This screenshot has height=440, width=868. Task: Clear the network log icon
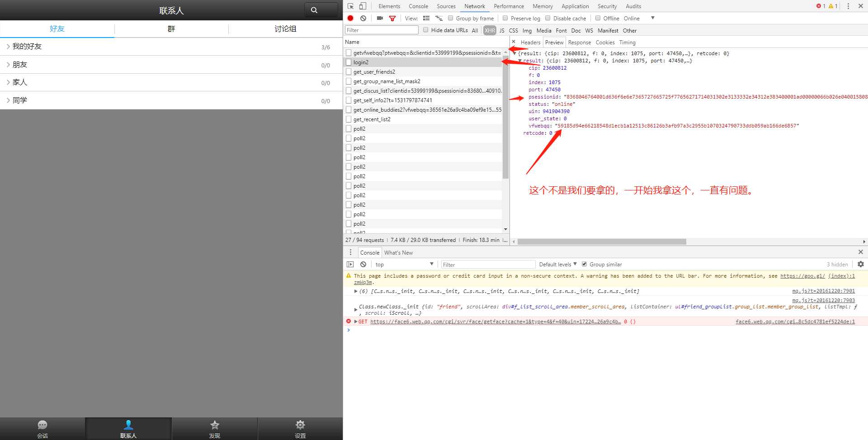point(363,18)
